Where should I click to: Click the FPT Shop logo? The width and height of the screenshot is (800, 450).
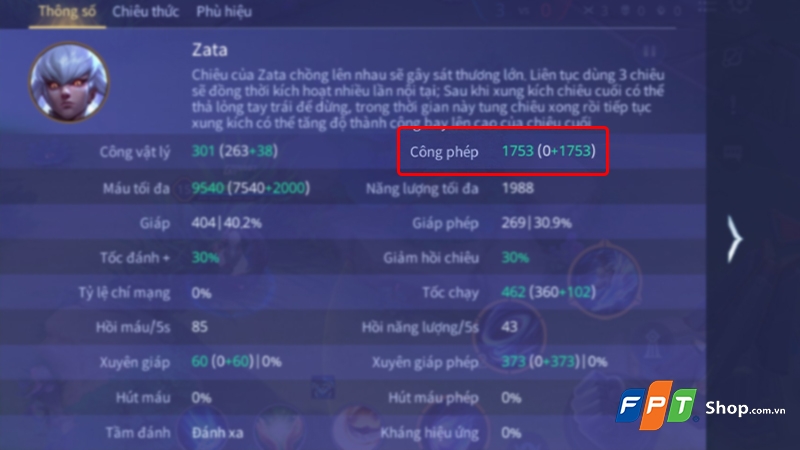point(701,406)
